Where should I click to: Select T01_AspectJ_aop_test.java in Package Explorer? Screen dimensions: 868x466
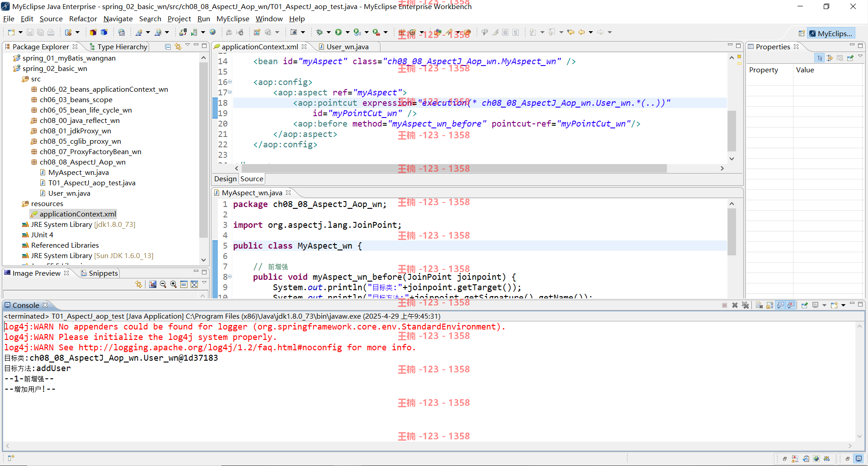point(92,183)
